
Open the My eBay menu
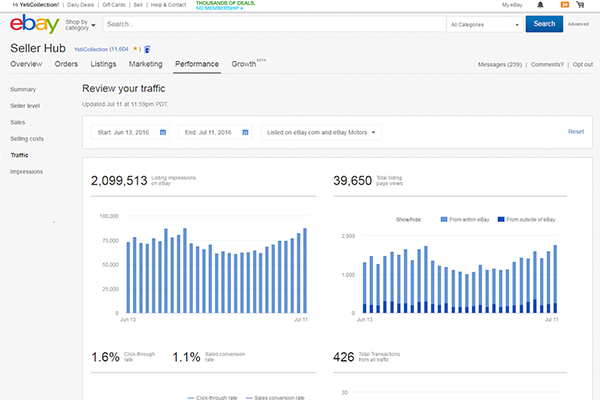click(512, 5)
